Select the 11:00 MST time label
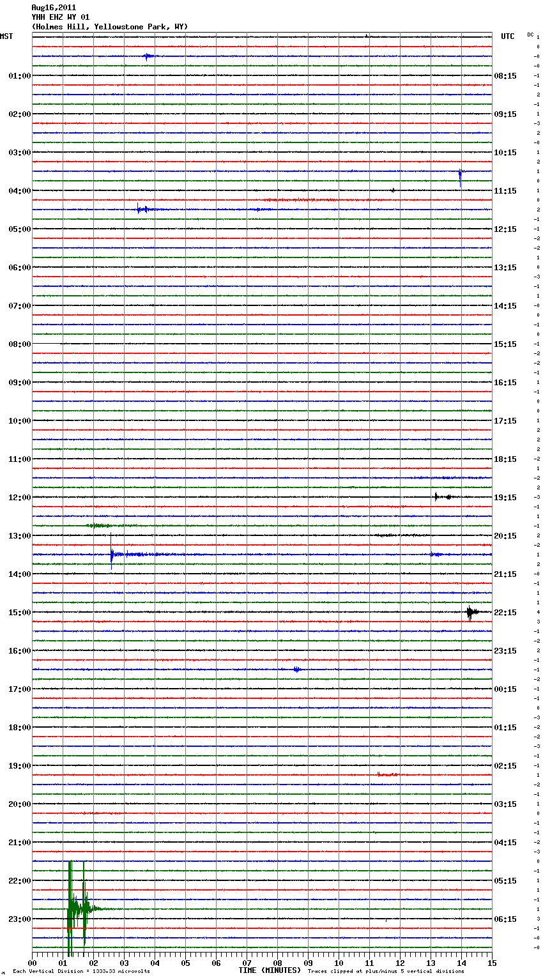Image resolution: width=543 pixels, height=980 pixels. tap(20, 459)
